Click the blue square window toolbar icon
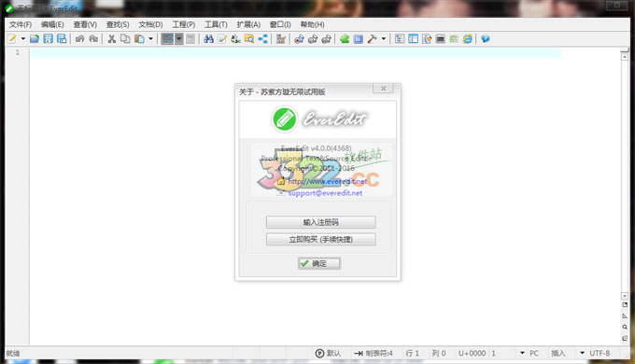The image size is (635, 364). coord(359,39)
